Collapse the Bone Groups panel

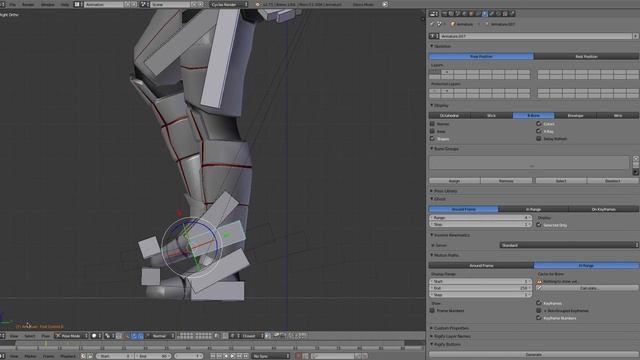coord(444,149)
